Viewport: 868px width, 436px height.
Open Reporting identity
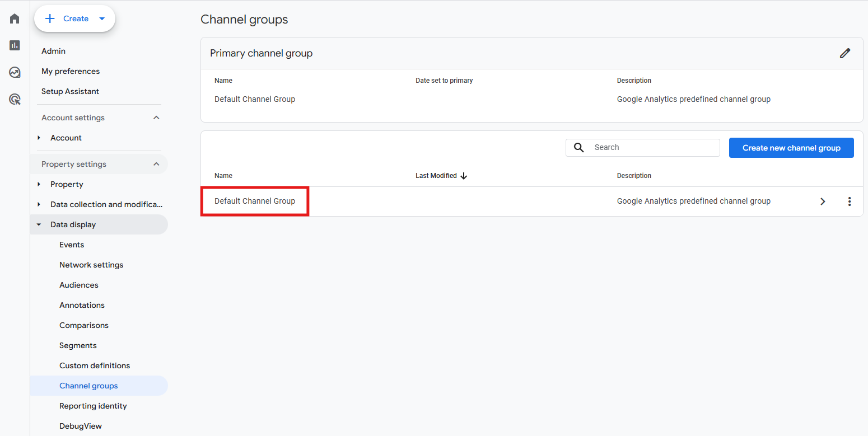pyautogui.click(x=93, y=406)
